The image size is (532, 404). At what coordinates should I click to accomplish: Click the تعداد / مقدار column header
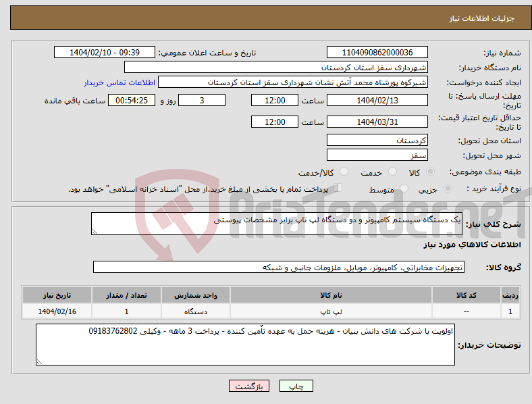tap(126, 295)
